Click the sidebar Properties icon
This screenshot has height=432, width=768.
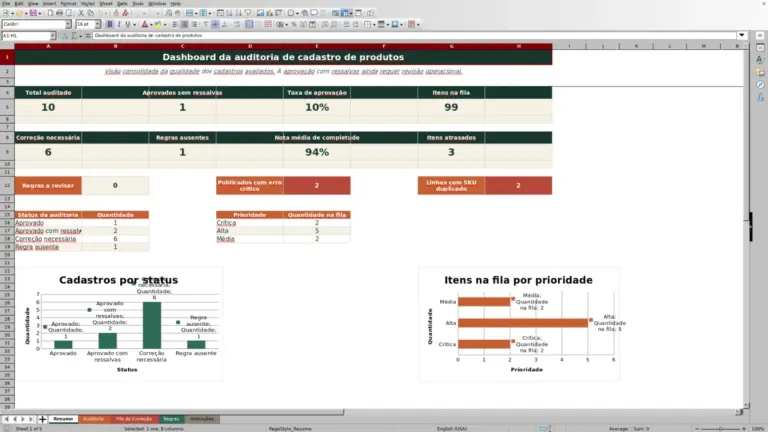[x=760, y=48]
